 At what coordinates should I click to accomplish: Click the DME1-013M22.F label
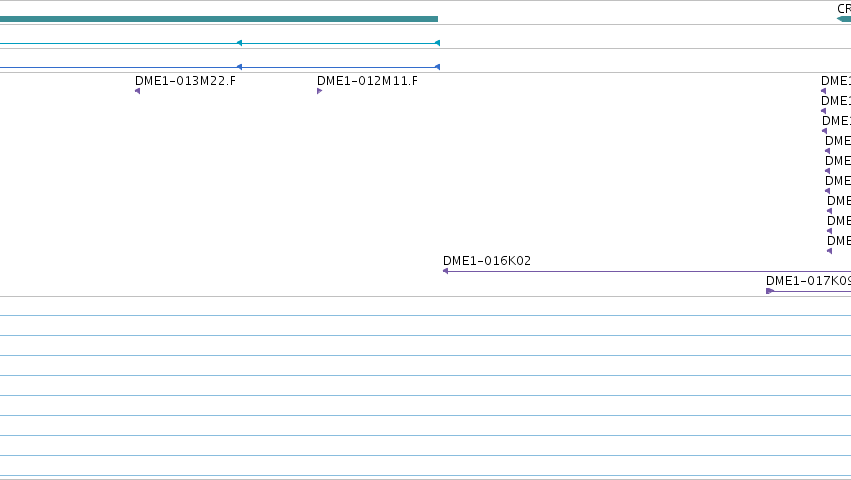pos(186,81)
